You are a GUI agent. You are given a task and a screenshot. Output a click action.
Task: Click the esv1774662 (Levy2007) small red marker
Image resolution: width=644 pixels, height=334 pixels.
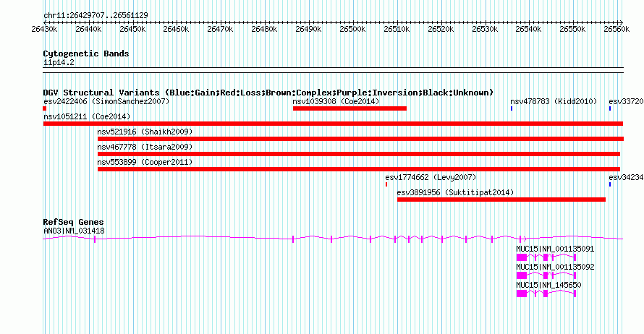coord(386,184)
